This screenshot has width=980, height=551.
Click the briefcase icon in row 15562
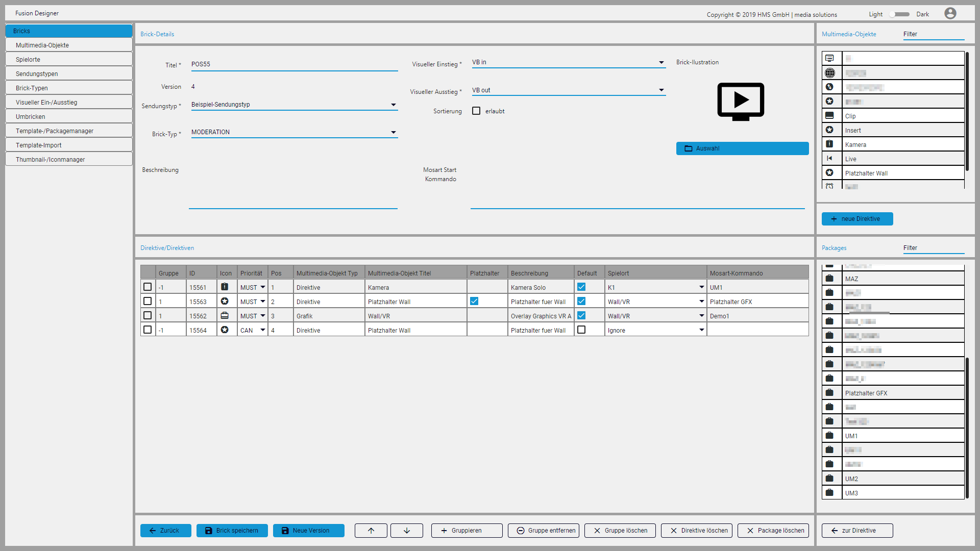pyautogui.click(x=225, y=316)
